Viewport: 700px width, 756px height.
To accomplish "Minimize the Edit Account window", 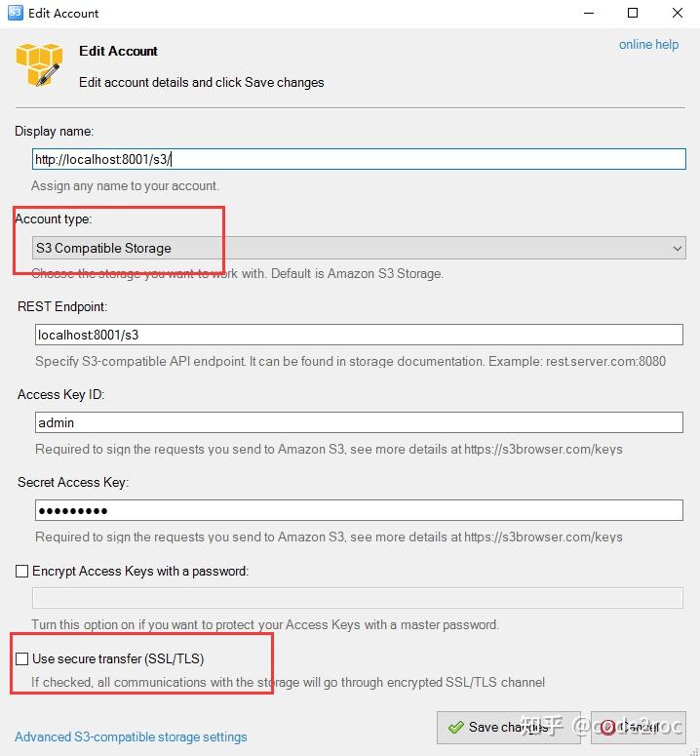I will (588, 13).
